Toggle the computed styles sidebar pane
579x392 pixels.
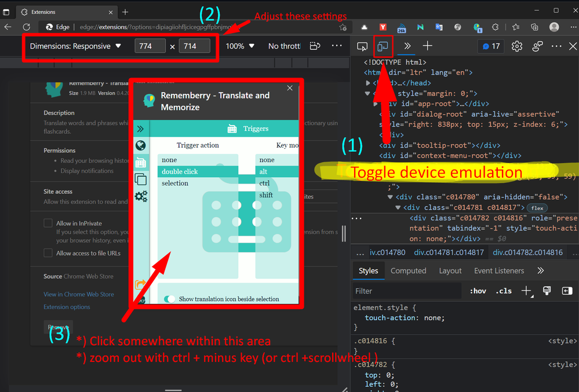point(567,291)
